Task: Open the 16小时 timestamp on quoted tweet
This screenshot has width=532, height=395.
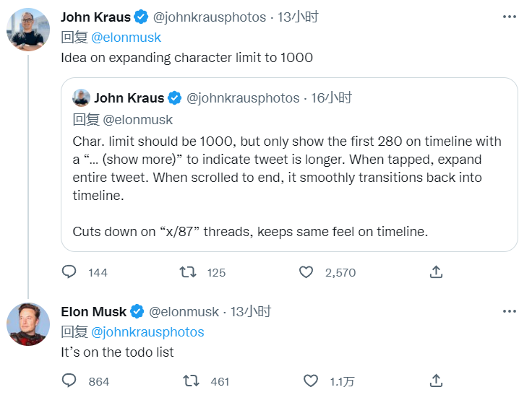Action: coord(331,98)
